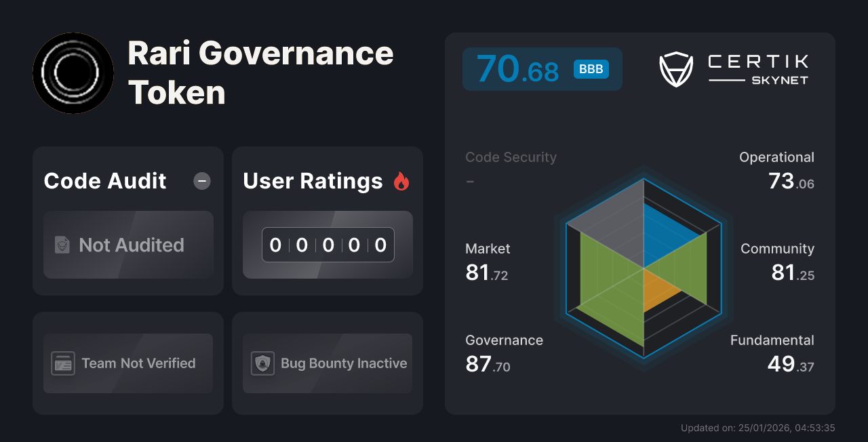
Task: Click the flame icon next to User Ratings
Action: pos(401,180)
